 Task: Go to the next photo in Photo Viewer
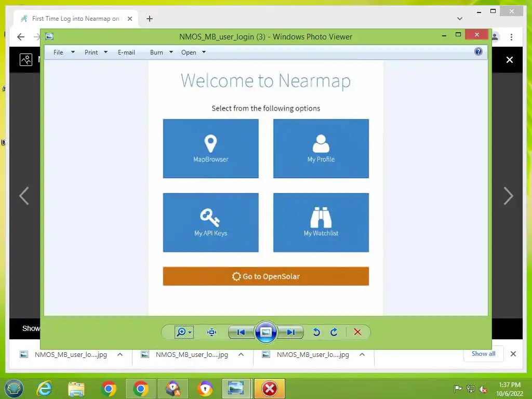coord(290,332)
